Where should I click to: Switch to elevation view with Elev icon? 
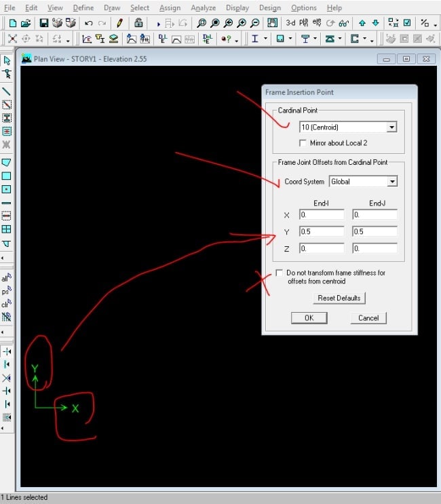coord(317,23)
